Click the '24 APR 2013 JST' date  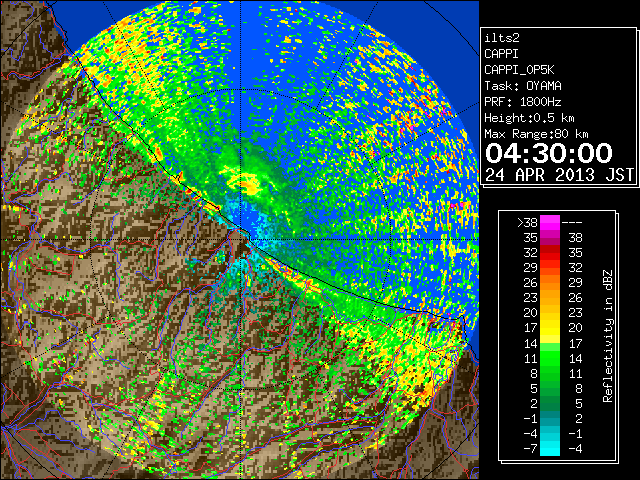pyautogui.click(x=559, y=175)
